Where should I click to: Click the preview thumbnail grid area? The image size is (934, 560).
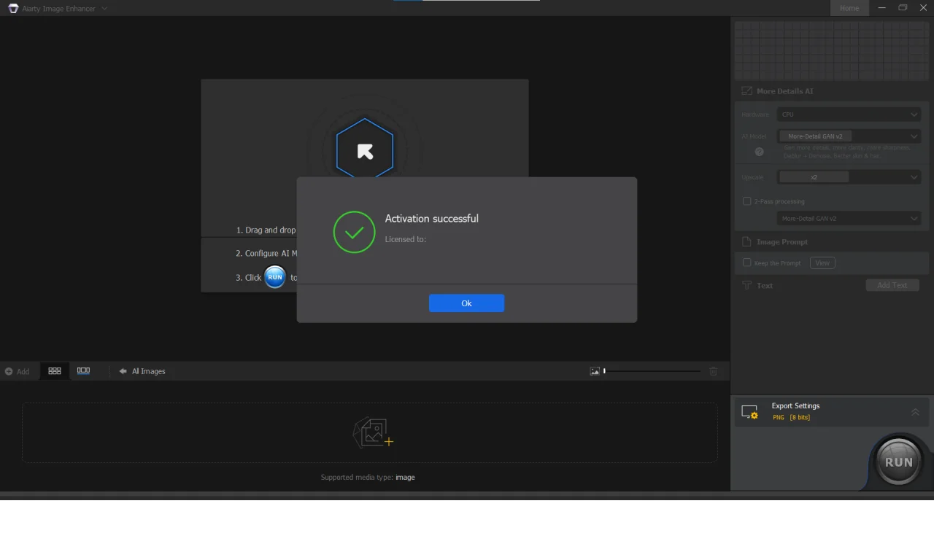tap(832, 50)
